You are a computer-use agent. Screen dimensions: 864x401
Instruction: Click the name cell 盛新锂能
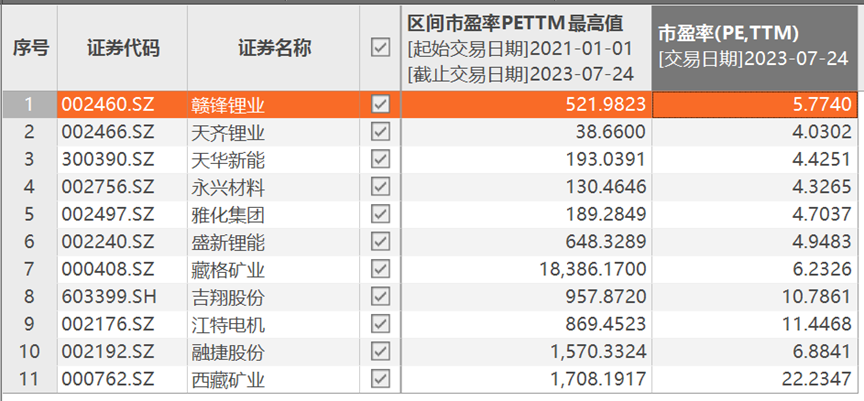pyautogui.click(x=274, y=241)
